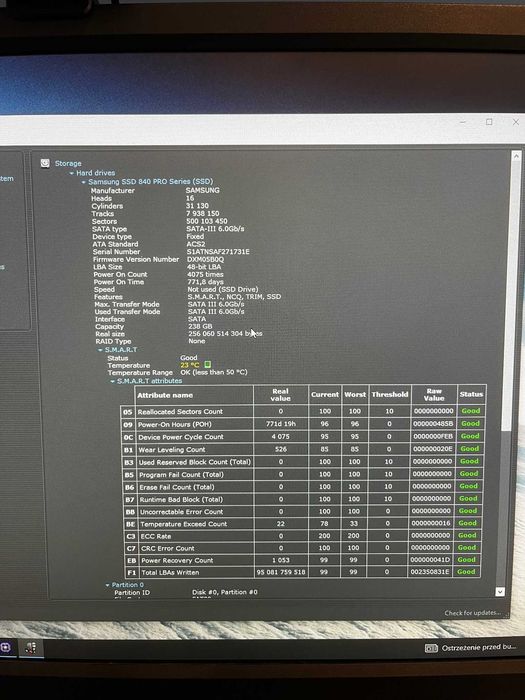Viewport: 525px width, 700px height.
Task: Select the Total LBAs Written row
Action: point(302,572)
